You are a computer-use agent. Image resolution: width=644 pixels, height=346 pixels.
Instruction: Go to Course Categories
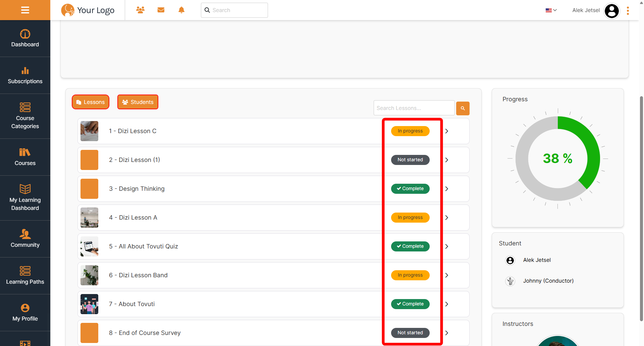point(25,116)
